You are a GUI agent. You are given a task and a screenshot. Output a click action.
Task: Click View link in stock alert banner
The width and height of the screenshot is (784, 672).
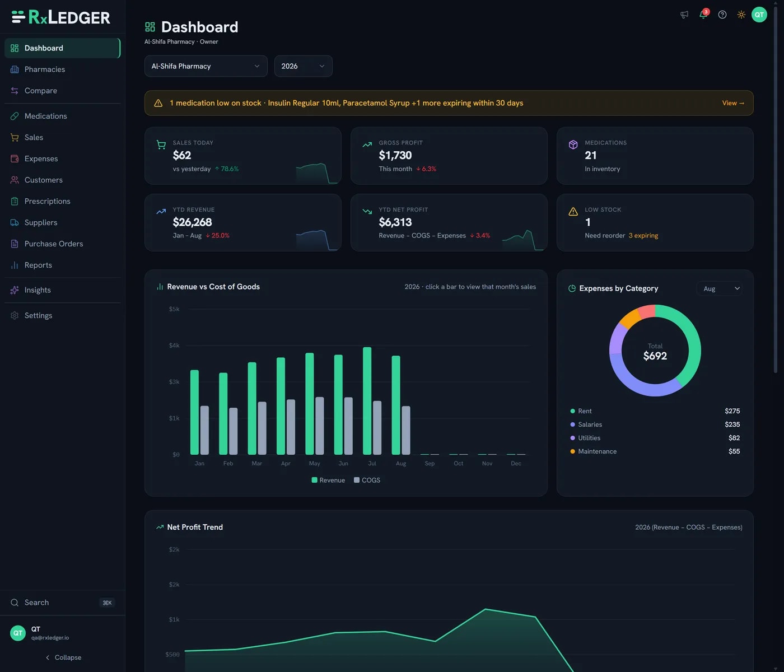(733, 103)
